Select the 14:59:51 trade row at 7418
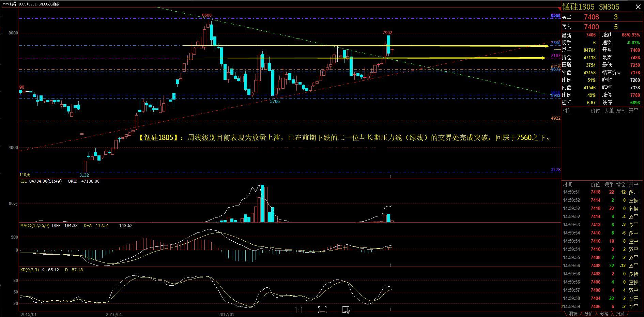 [600, 192]
